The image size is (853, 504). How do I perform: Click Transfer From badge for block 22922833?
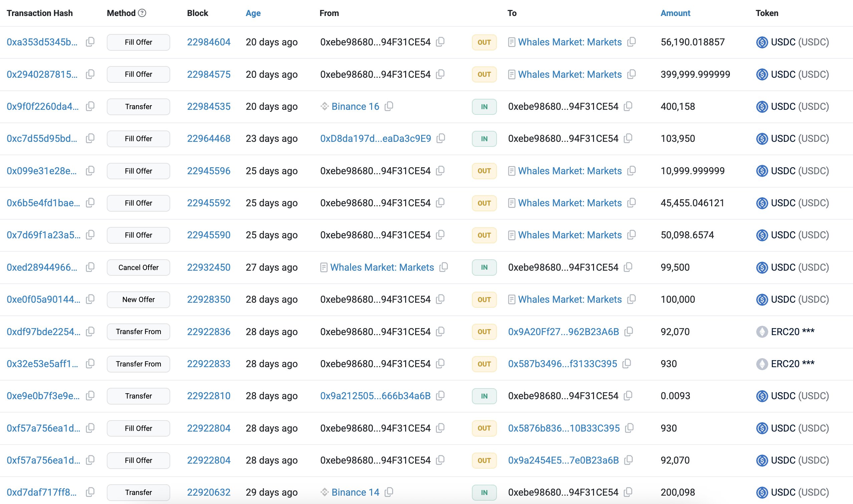click(138, 364)
